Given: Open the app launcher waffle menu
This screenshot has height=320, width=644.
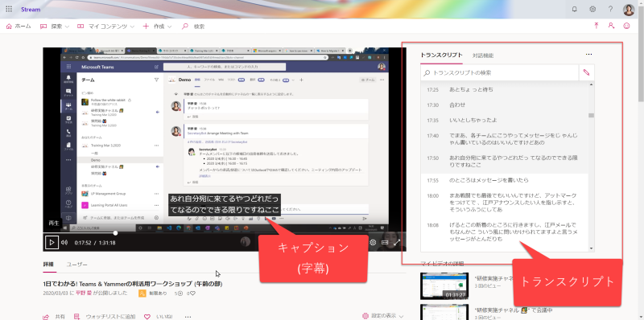Looking at the screenshot, I should click(9, 9).
